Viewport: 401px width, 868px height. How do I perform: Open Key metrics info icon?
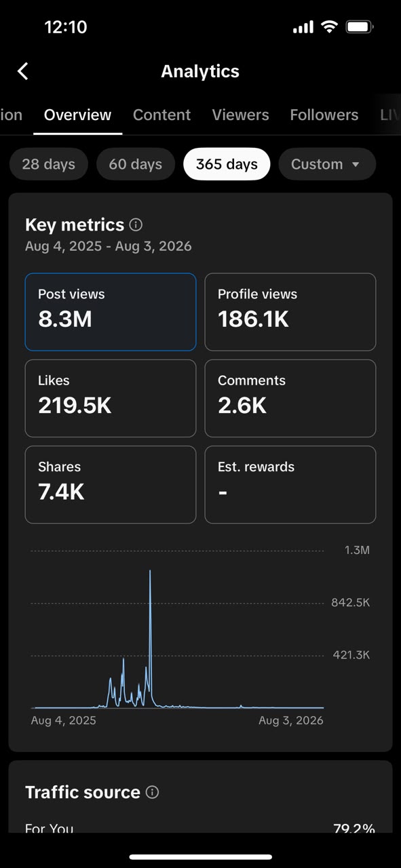pos(136,224)
